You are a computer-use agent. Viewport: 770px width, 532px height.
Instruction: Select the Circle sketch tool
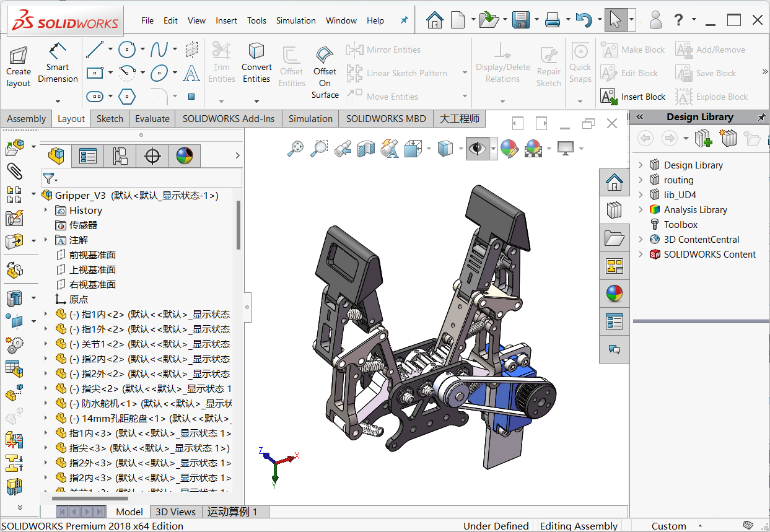point(127,49)
